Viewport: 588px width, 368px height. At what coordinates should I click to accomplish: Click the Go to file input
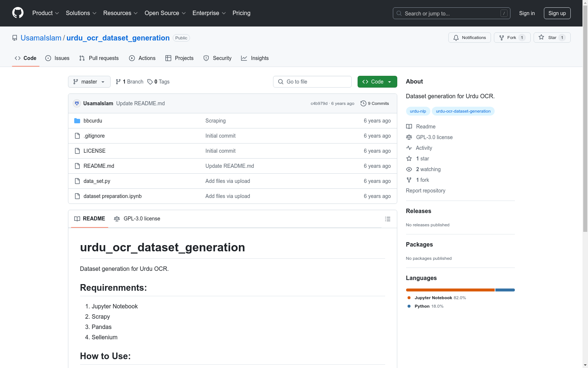[x=312, y=82]
